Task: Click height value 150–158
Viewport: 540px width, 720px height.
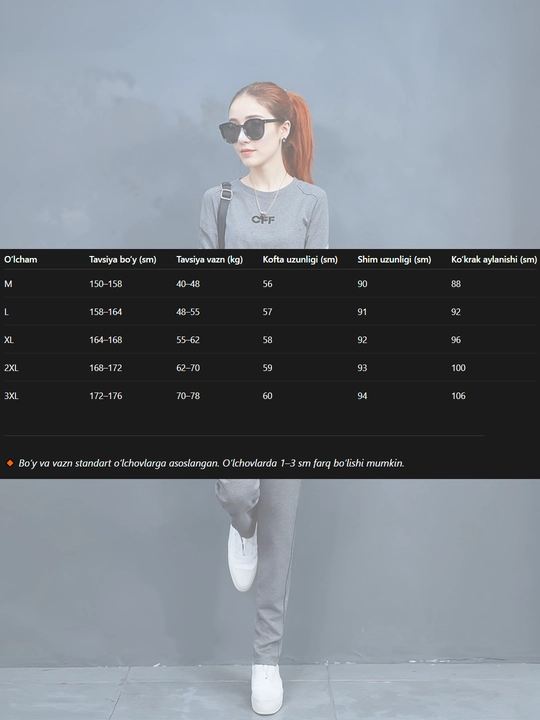Action: 106,284
